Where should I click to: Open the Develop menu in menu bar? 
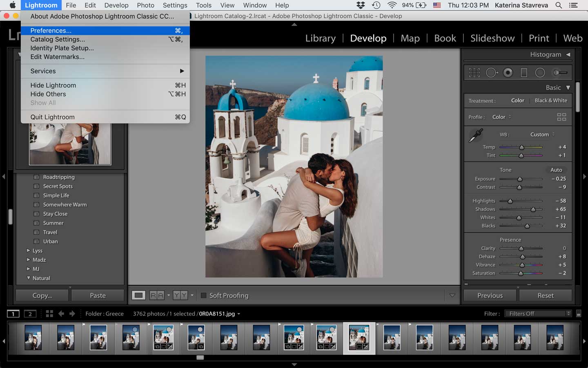[x=116, y=5]
